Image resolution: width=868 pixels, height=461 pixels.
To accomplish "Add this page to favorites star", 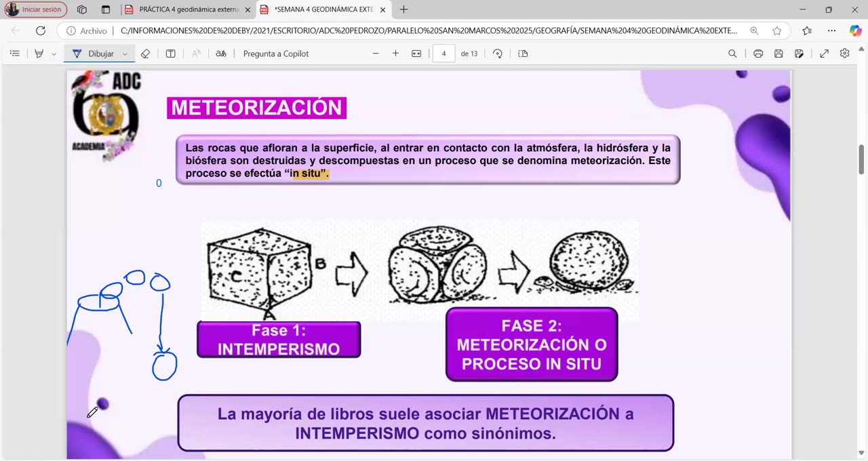I will pos(777,31).
